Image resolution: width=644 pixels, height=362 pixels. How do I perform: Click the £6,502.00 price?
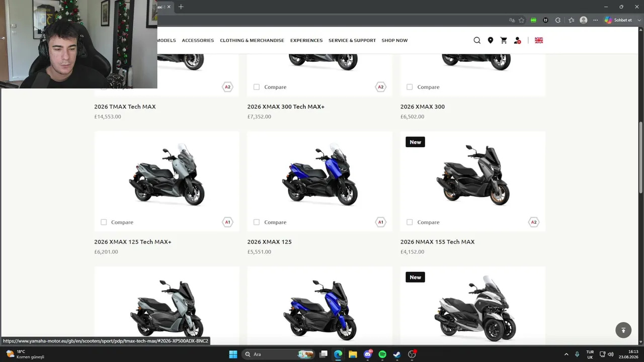click(x=412, y=117)
